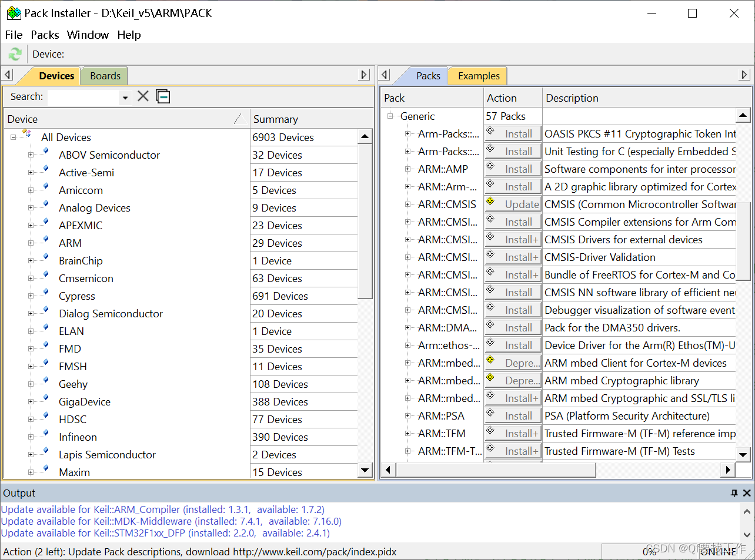755x560 pixels.
Task: Click the '691 Devices' summary cell
Action: [x=304, y=296]
